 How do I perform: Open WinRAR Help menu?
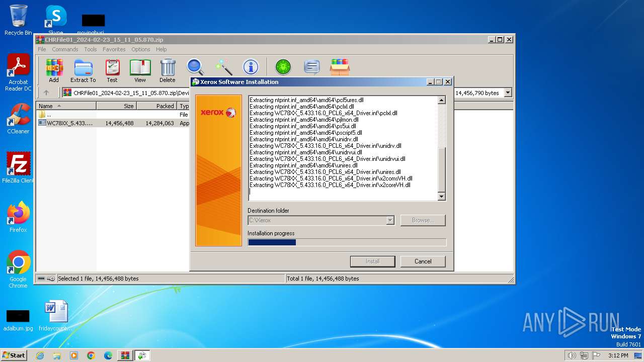161,49
